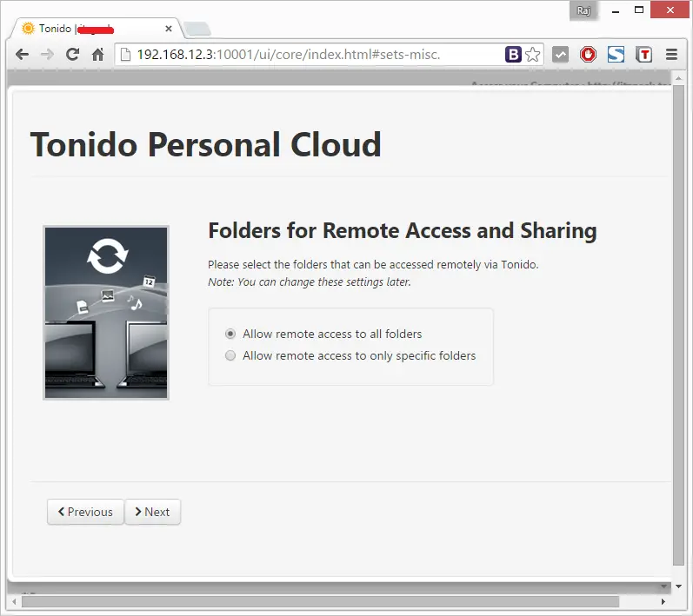This screenshot has width=693, height=616.
Task: Select Allow remote access to only specific folders
Action: point(230,355)
